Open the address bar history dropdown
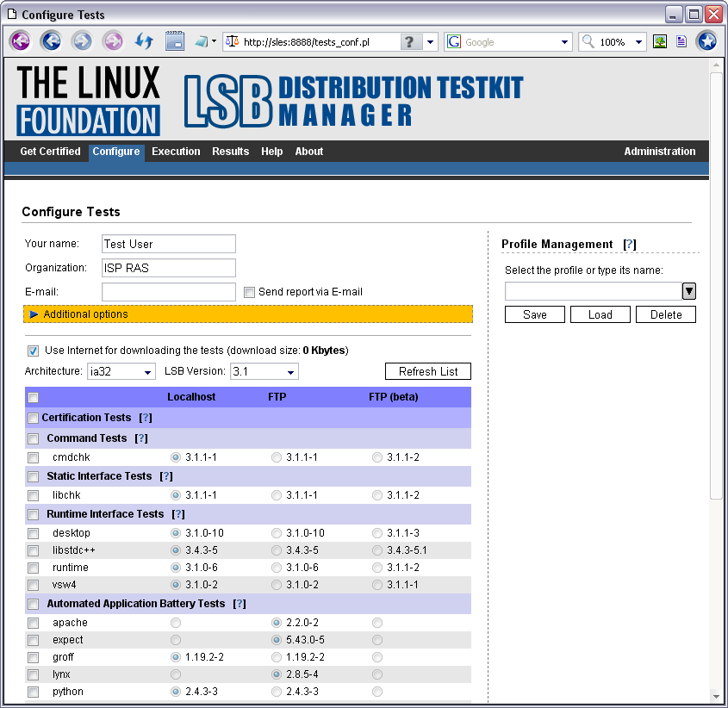 430,42
